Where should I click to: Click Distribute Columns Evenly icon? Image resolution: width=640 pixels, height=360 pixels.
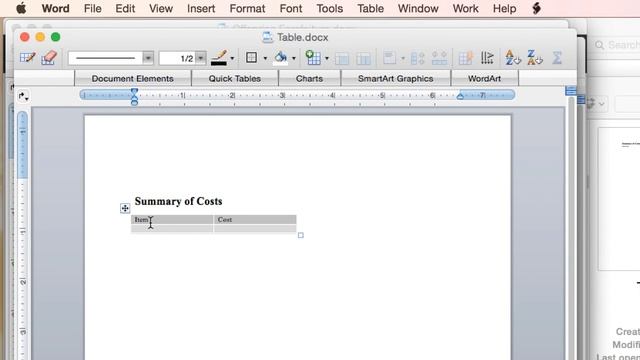pos(439,58)
